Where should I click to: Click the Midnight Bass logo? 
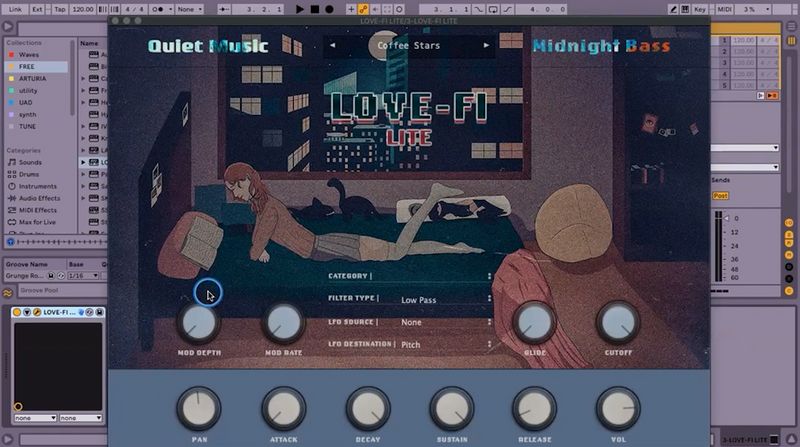point(601,46)
